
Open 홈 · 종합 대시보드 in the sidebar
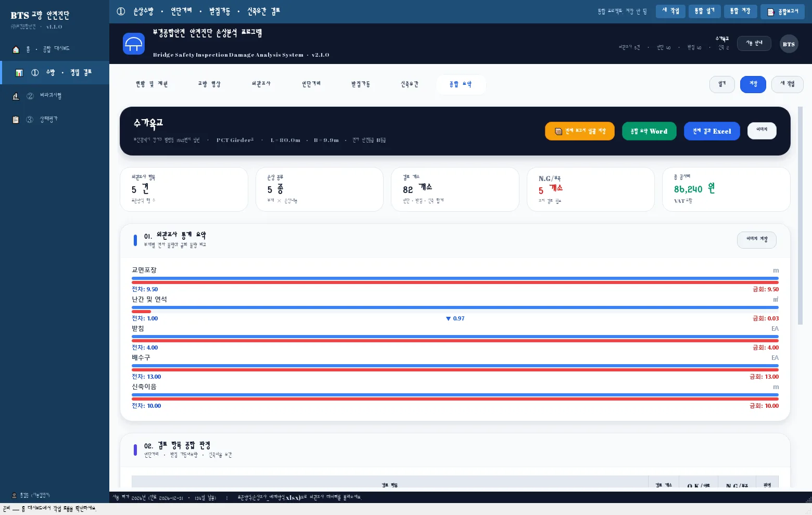point(55,49)
